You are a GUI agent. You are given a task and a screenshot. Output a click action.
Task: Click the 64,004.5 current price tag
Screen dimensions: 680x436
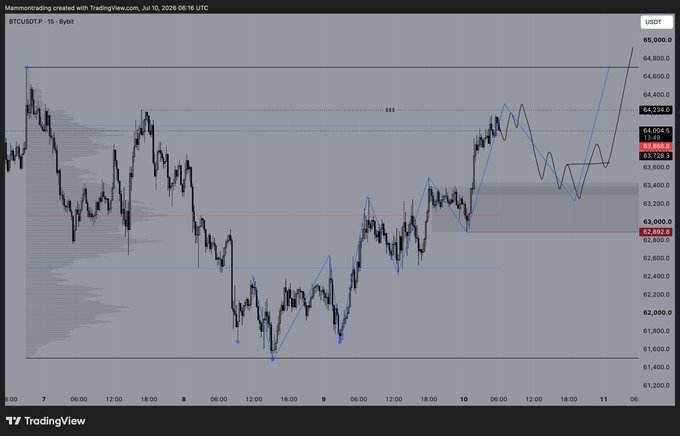pyautogui.click(x=657, y=130)
